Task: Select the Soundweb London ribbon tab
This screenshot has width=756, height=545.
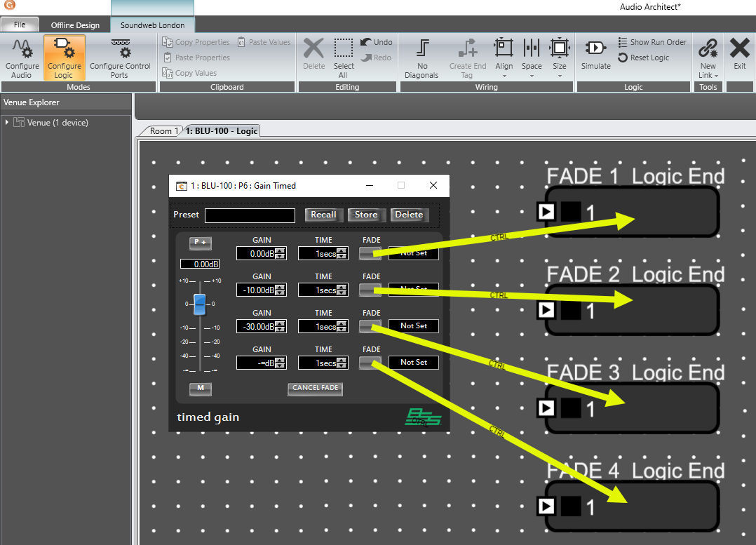Action: 152,25
